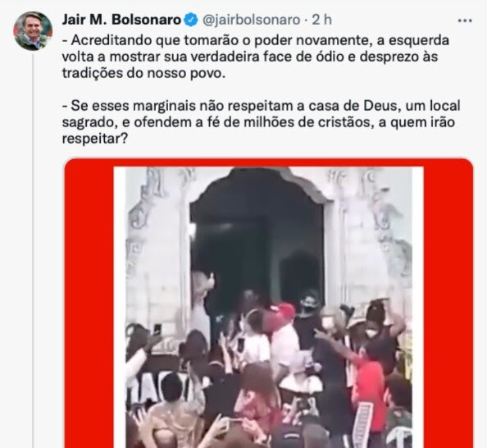The width and height of the screenshot is (487, 448).
Task: Play the embedded video of the church crowd
Action: [x=268, y=307]
